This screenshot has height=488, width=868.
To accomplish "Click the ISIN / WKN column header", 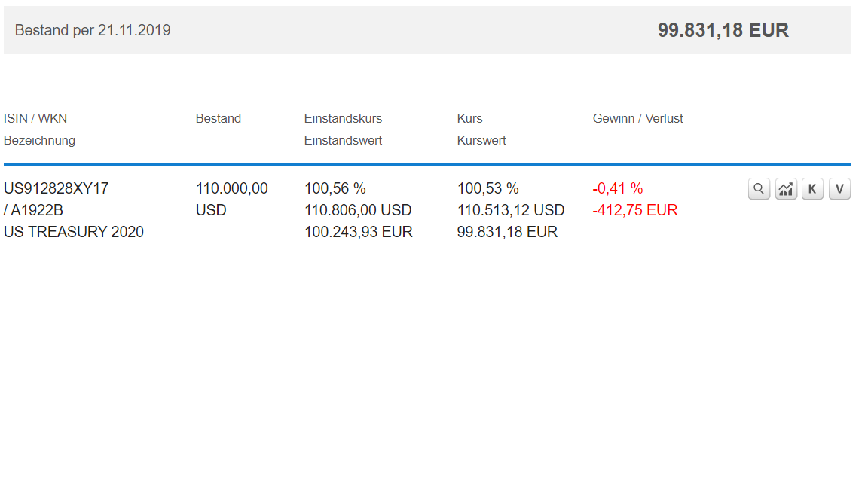I will [35, 118].
